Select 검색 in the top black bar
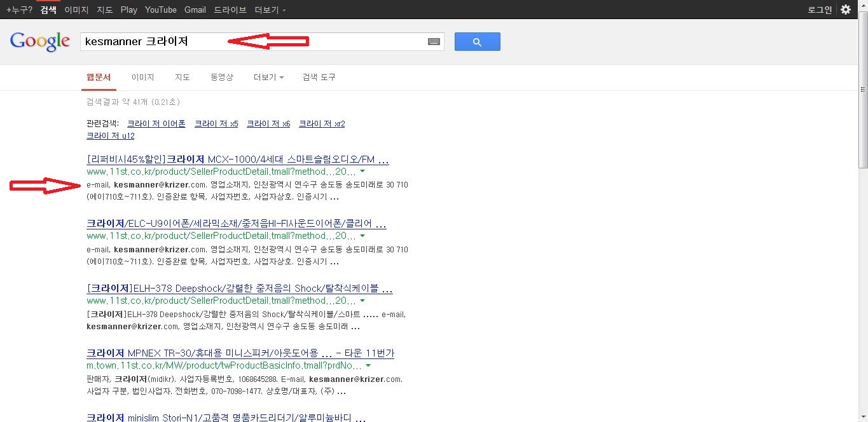The height and width of the screenshot is (422, 868). click(x=48, y=10)
